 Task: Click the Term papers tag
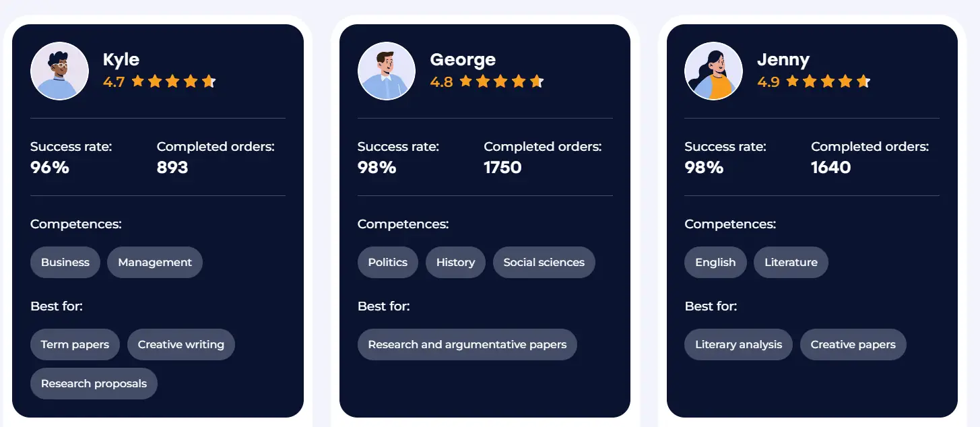point(75,345)
